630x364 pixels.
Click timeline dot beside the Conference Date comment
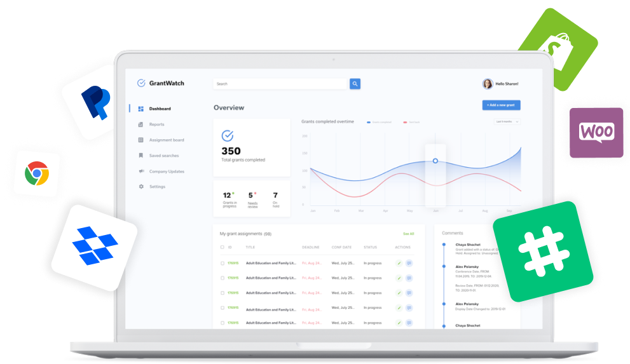[444, 266]
